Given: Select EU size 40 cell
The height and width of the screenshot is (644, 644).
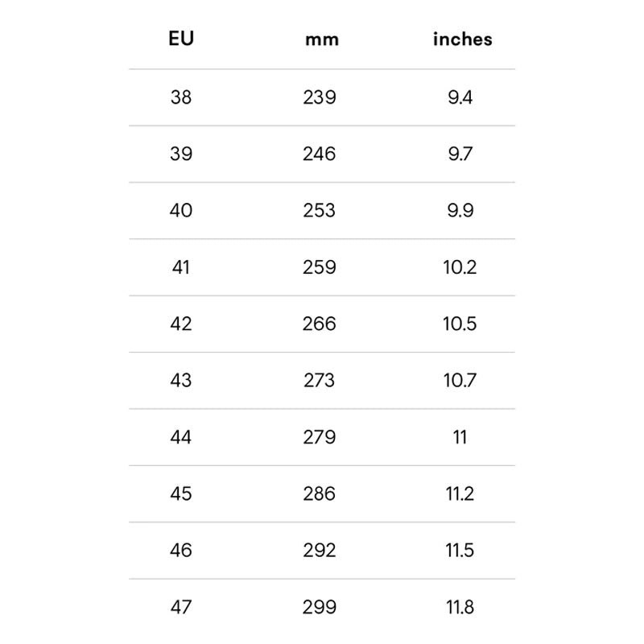Looking at the screenshot, I should [181, 210].
